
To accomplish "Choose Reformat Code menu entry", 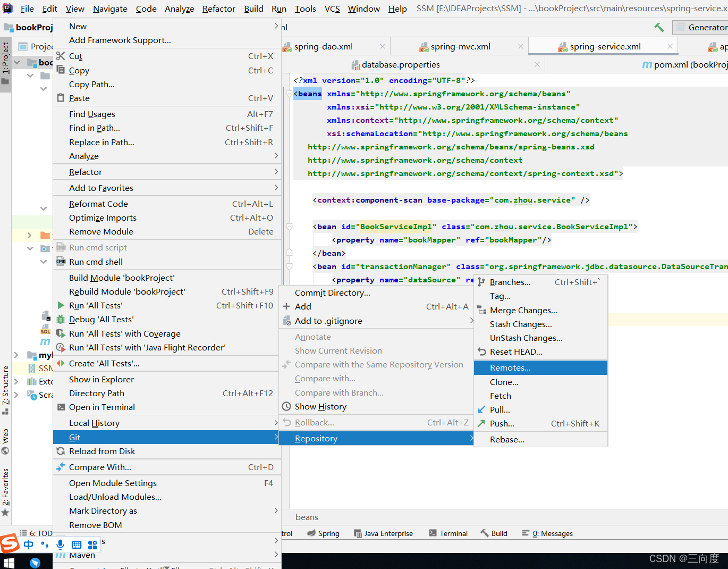I will point(167,204).
